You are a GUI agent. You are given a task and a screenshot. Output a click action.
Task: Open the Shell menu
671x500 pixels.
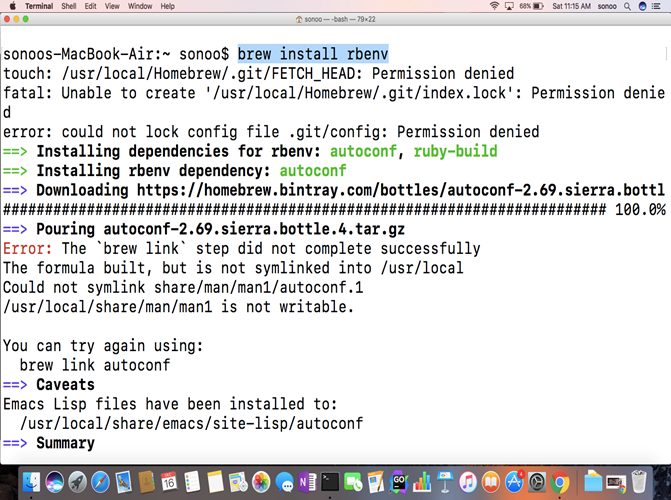pyautogui.click(x=68, y=6)
